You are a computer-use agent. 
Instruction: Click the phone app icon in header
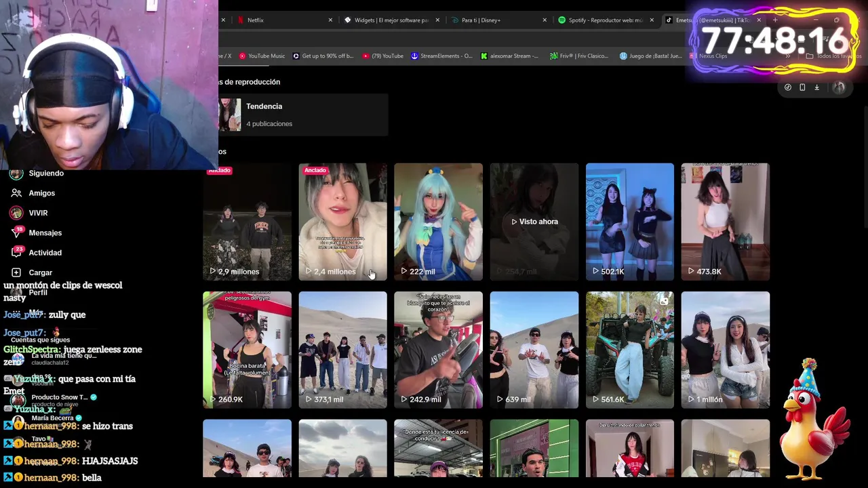click(x=802, y=87)
